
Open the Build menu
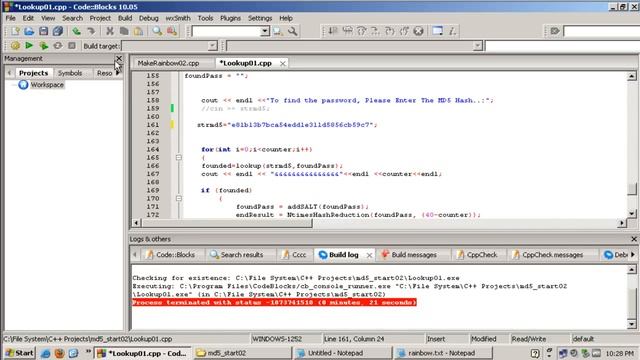[x=125, y=18]
